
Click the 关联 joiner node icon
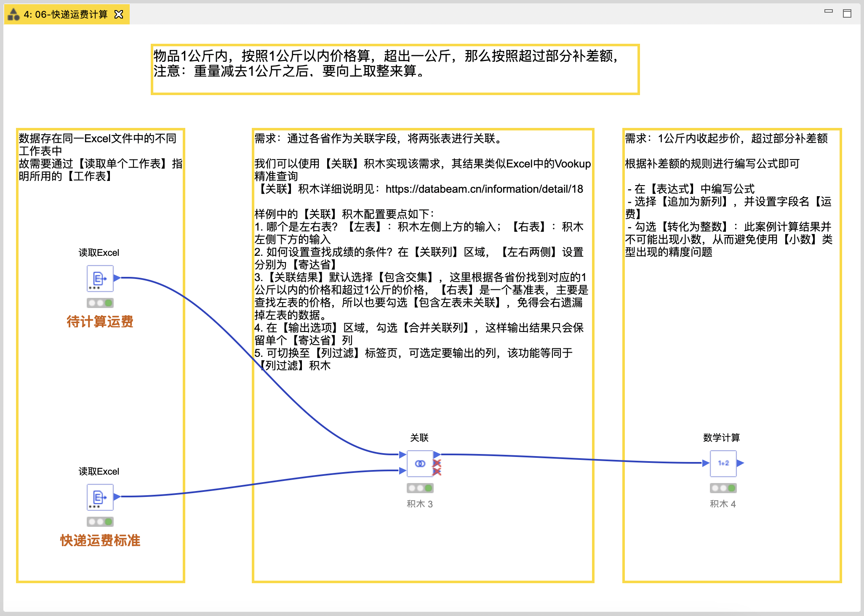tap(420, 463)
